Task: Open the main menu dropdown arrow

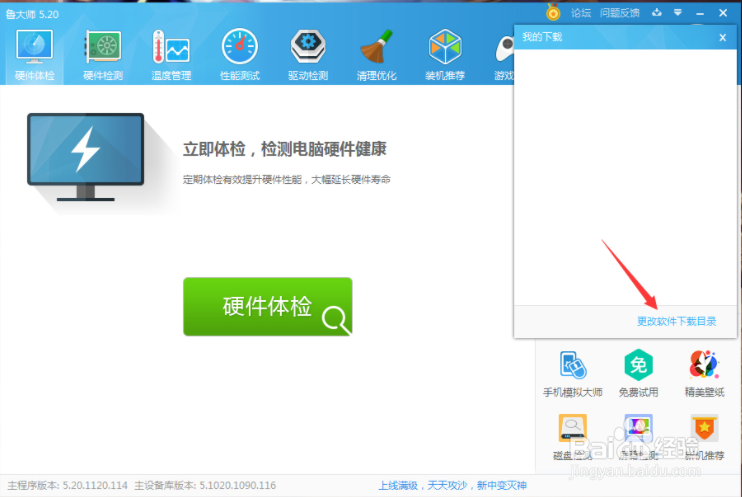Action: (678, 13)
